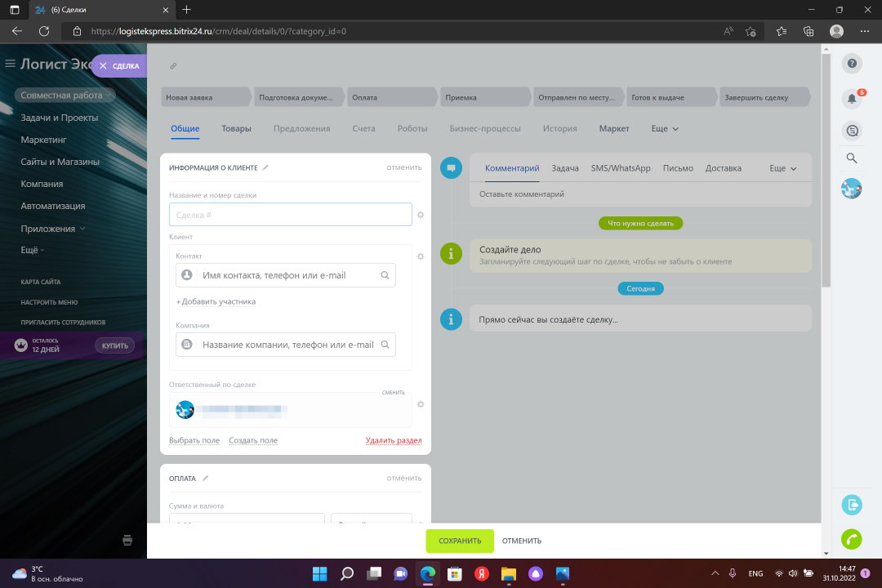Select the 'SMS/WhatsApp' tab

(x=621, y=168)
